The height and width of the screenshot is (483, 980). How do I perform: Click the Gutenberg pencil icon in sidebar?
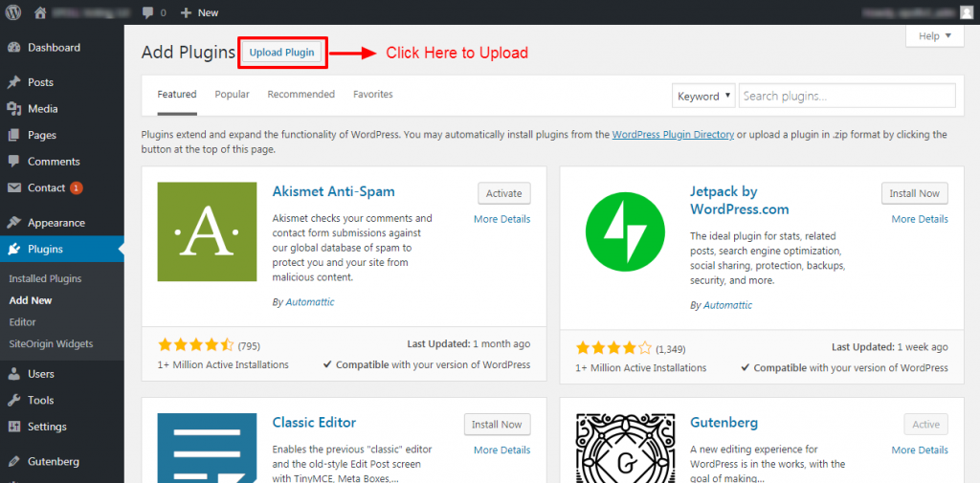coord(13,462)
